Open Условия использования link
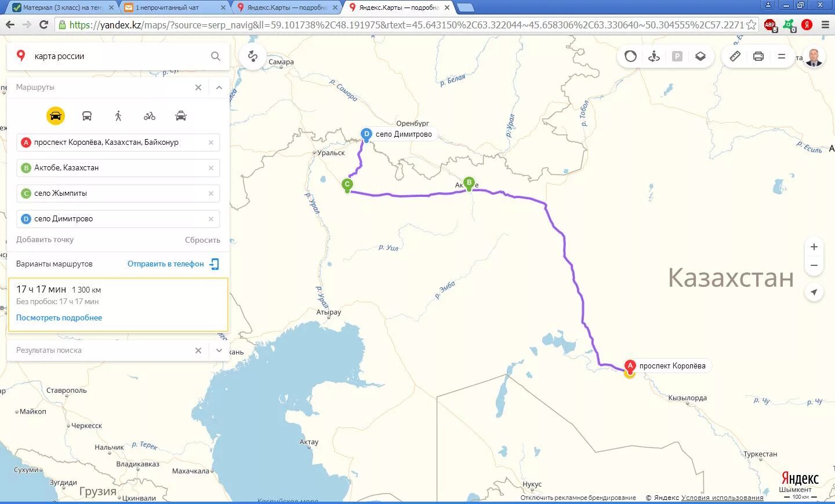 coord(723,498)
